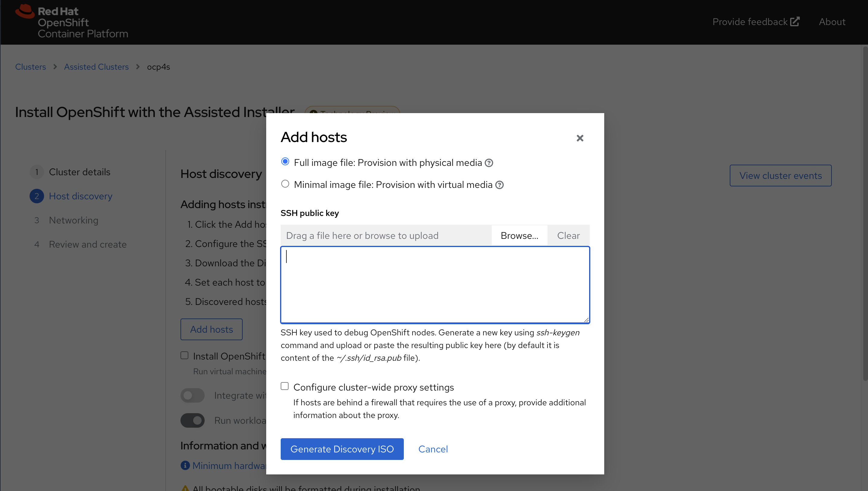
Task: Click Cancel link in dialog
Action: tap(433, 449)
